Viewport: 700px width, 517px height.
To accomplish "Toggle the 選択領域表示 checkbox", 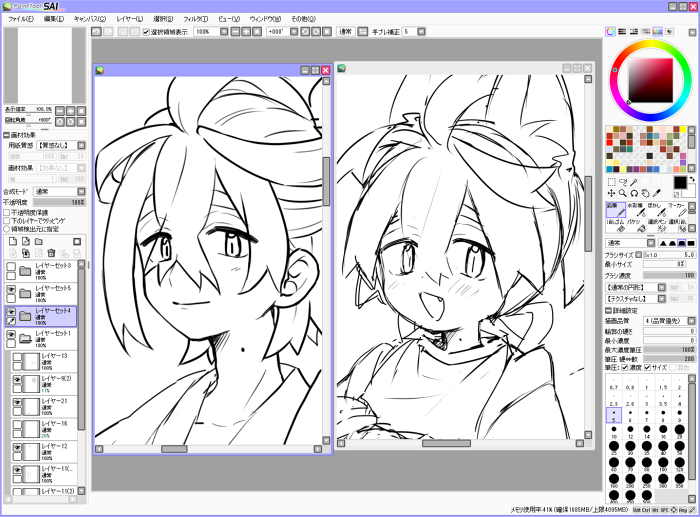I will 146,32.
